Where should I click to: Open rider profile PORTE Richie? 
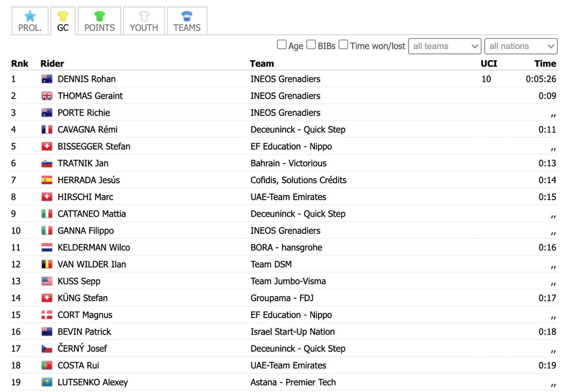pyautogui.click(x=84, y=113)
